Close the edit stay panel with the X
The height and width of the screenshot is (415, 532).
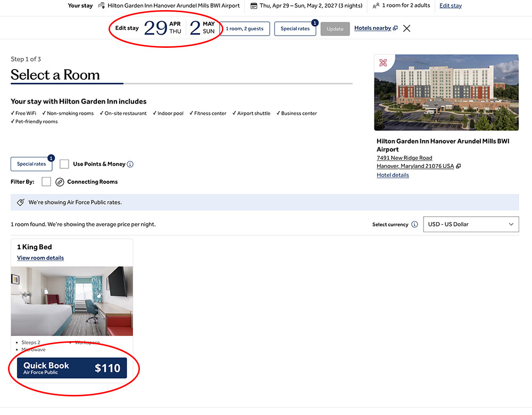[x=406, y=29]
